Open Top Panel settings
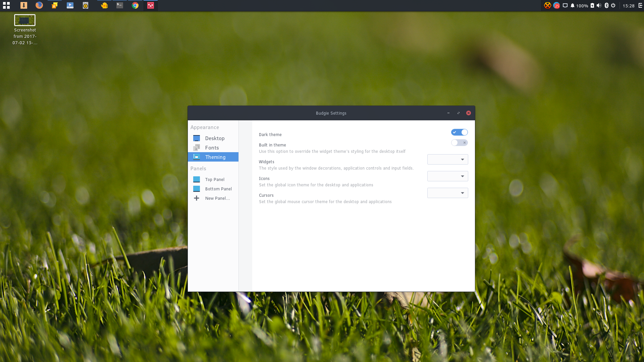 click(x=213, y=179)
